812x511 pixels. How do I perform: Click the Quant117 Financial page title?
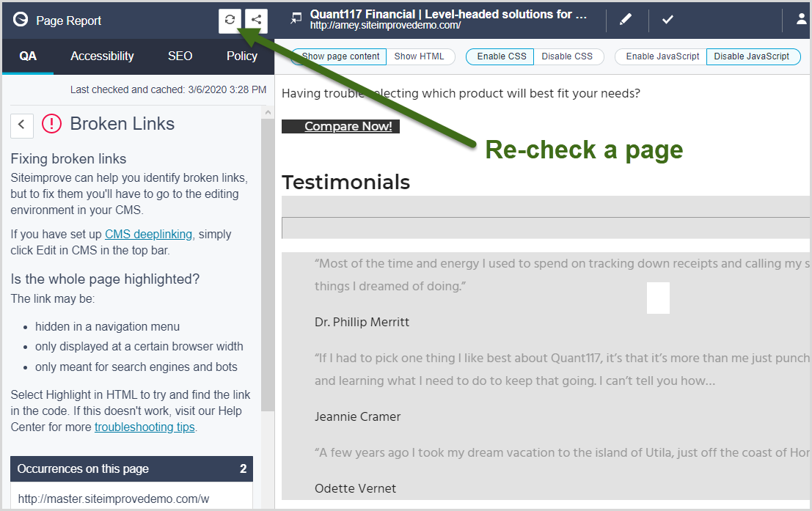coord(448,14)
